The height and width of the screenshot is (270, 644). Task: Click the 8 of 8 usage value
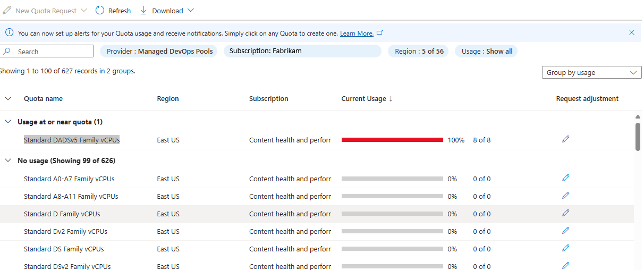(482, 140)
